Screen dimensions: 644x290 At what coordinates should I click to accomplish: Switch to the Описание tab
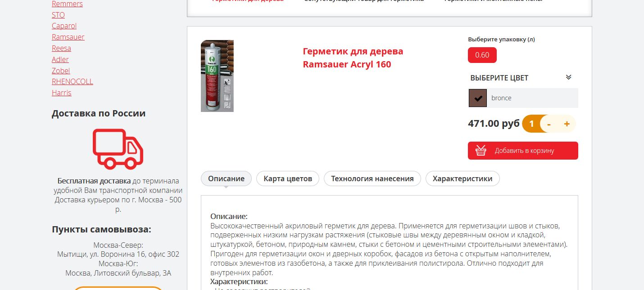(x=226, y=178)
